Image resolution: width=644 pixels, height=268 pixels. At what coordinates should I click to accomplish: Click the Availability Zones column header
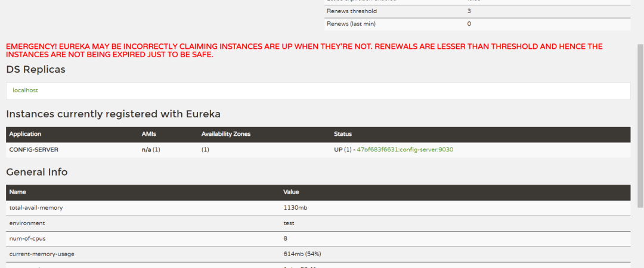click(x=226, y=134)
